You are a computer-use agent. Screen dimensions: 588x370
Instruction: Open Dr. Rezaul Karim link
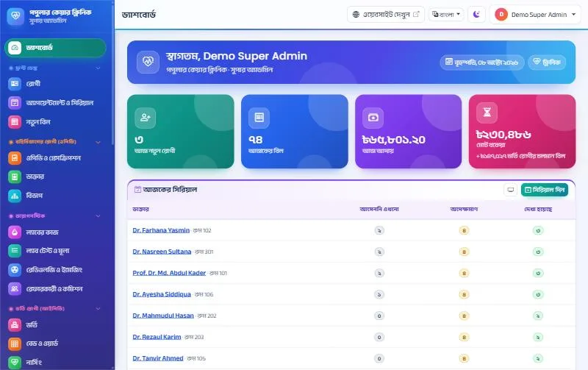(157, 337)
